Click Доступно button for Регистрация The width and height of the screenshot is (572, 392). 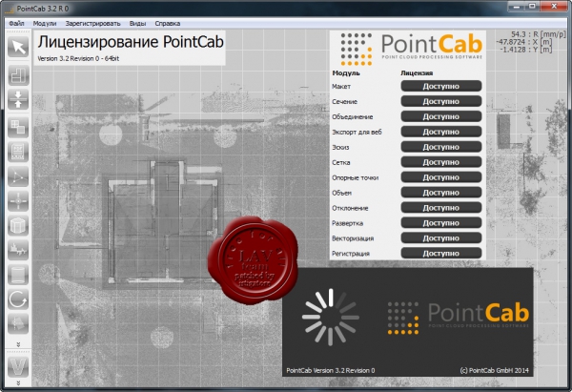coord(441,254)
